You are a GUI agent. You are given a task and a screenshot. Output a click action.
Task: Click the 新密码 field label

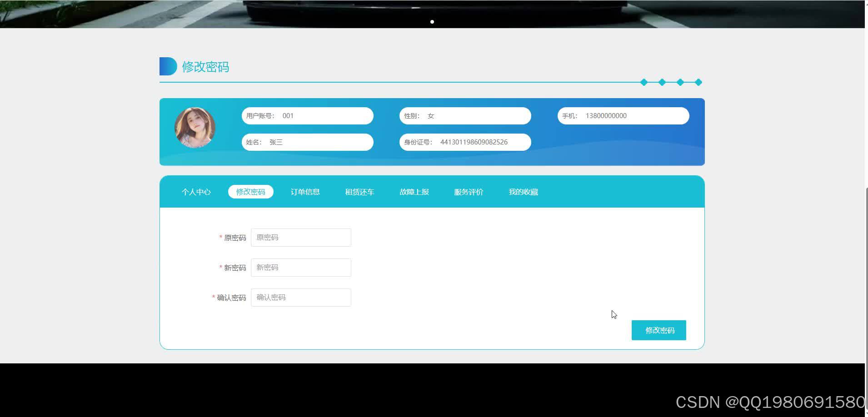point(234,268)
